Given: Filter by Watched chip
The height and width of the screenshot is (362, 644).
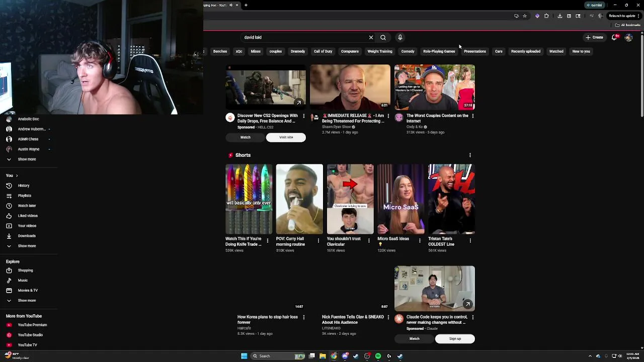Looking at the screenshot, I should point(556,51).
